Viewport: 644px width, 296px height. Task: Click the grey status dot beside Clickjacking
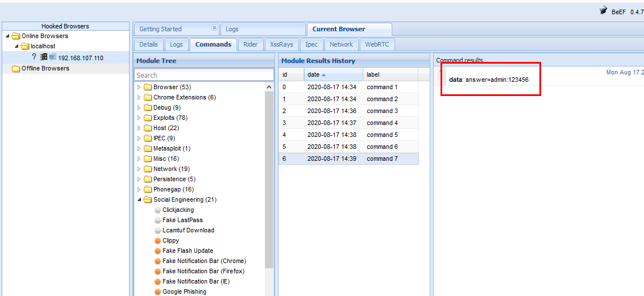tap(157, 210)
